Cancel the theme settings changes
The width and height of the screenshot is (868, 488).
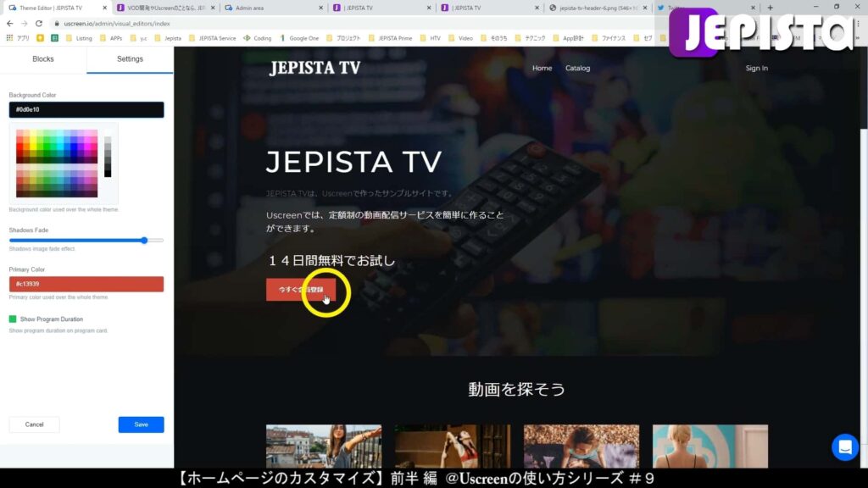[34, 424]
